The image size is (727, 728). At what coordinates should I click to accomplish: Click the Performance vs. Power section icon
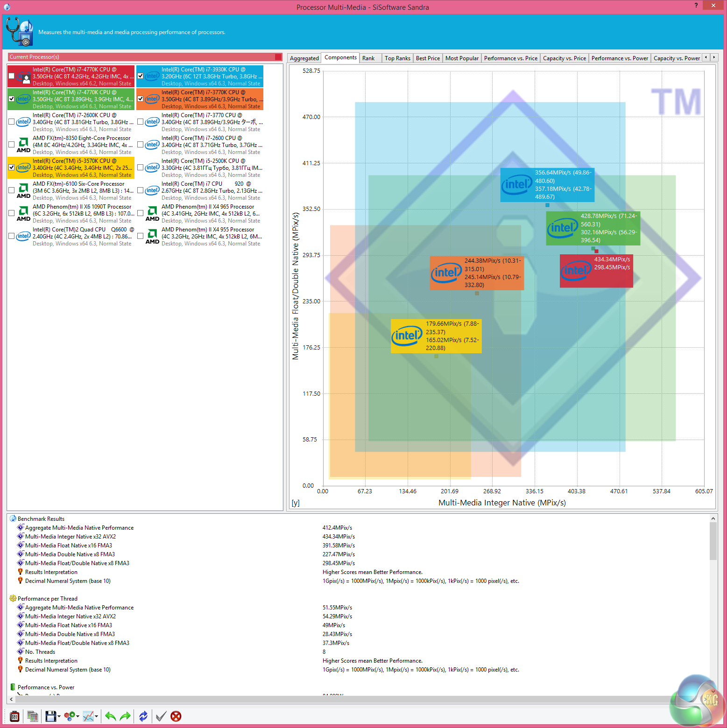tap(13, 687)
